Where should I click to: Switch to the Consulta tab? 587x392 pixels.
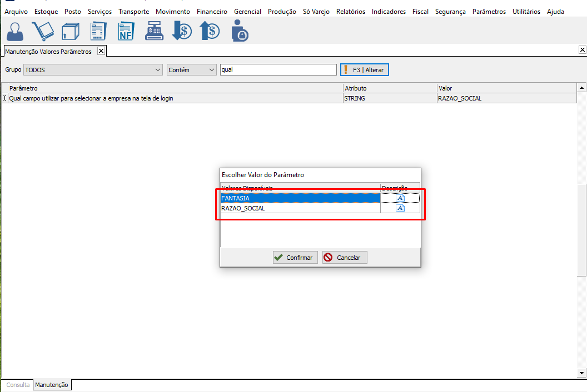[18, 385]
